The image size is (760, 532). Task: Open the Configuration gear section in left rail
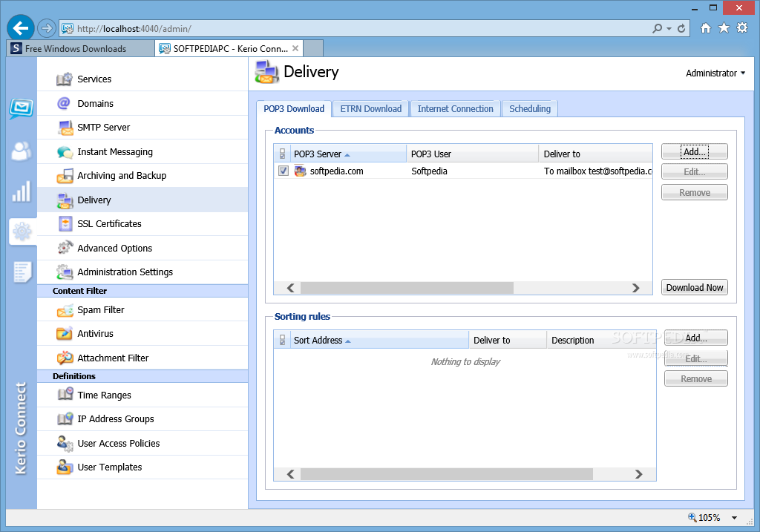point(22,231)
